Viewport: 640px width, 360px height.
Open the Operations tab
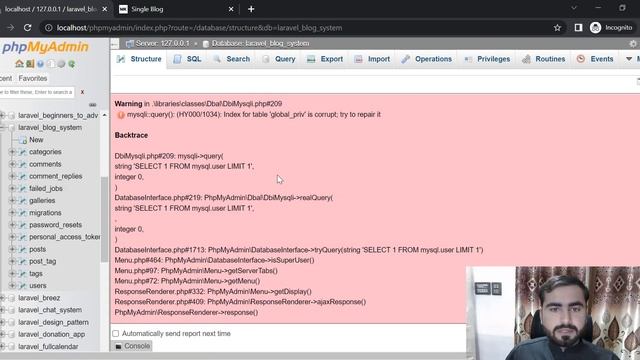click(x=427, y=59)
